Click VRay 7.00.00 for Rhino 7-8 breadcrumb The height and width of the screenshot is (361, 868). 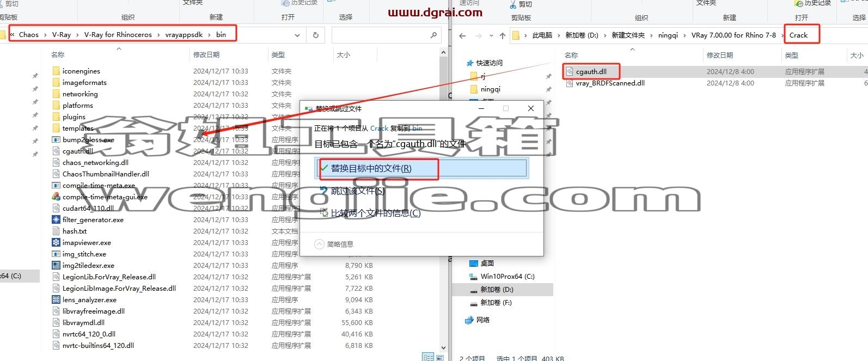733,35
